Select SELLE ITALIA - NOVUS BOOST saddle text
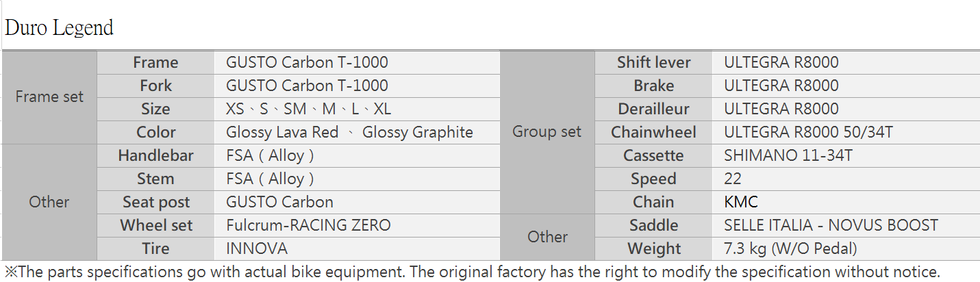The image size is (980, 282). click(831, 225)
